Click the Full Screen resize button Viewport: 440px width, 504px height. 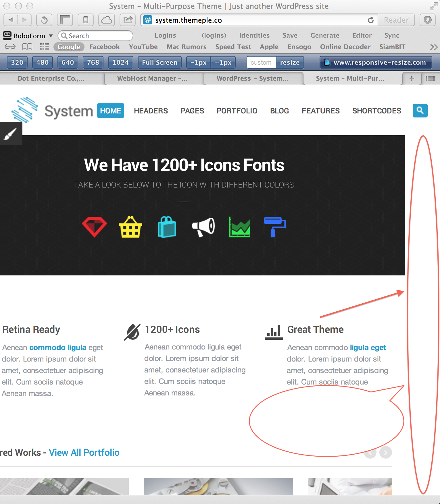pos(160,62)
